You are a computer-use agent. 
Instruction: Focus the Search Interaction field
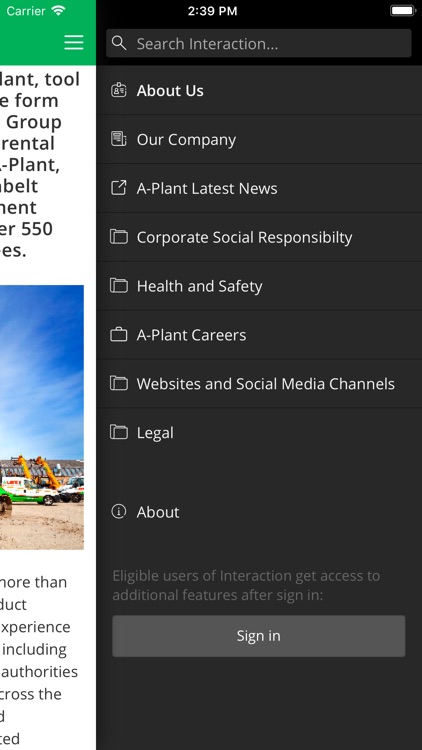pyautogui.click(x=258, y=44)
